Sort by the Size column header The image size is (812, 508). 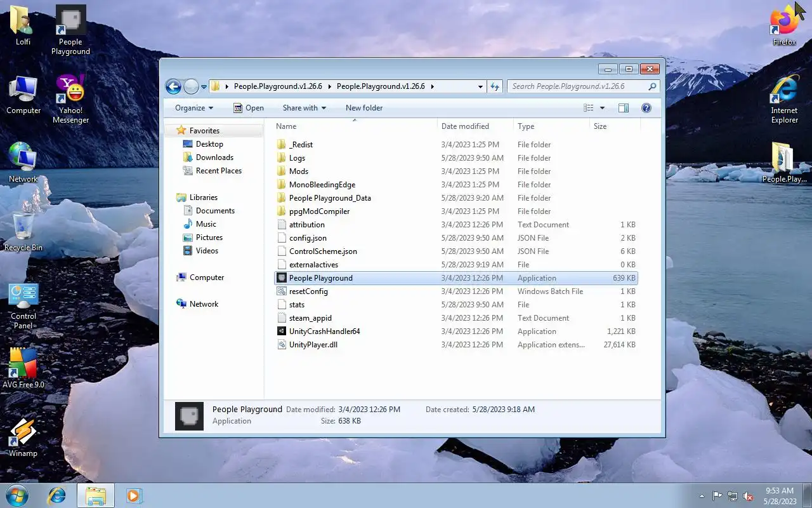pyautogui.click(x=615, y=126)
